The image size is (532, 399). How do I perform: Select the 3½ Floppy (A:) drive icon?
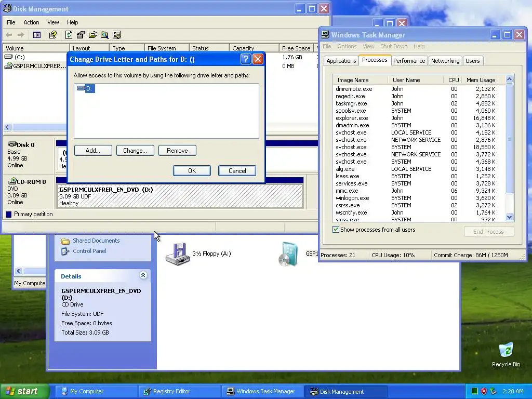(x=178, y=254)
